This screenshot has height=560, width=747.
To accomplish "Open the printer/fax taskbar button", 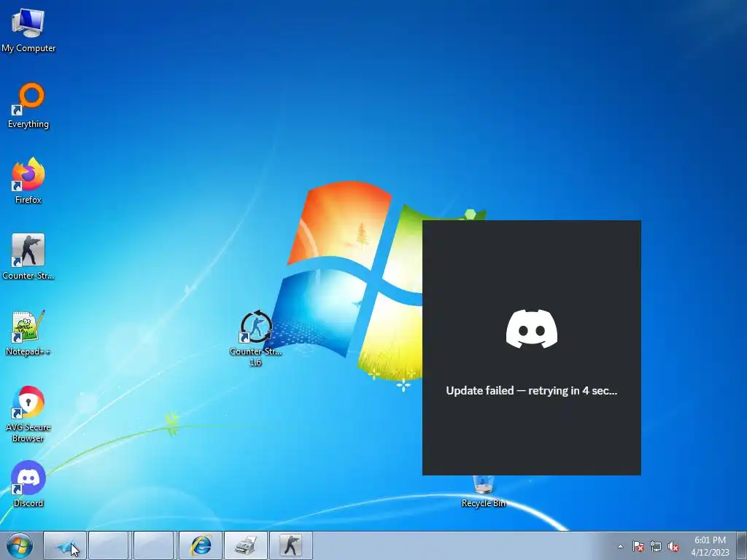I will pyautogui.click(x=246, y=545).
